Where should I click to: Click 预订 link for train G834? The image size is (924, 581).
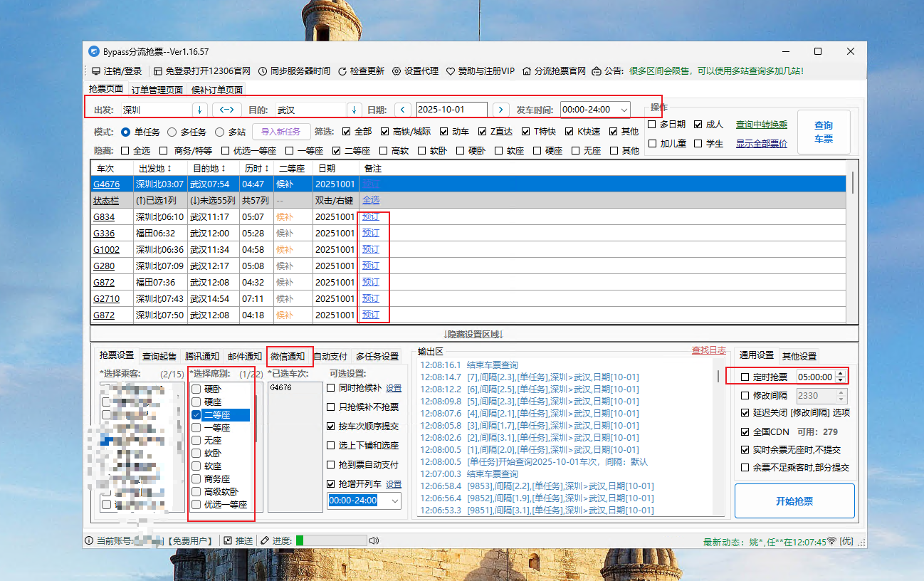[370, 216]
